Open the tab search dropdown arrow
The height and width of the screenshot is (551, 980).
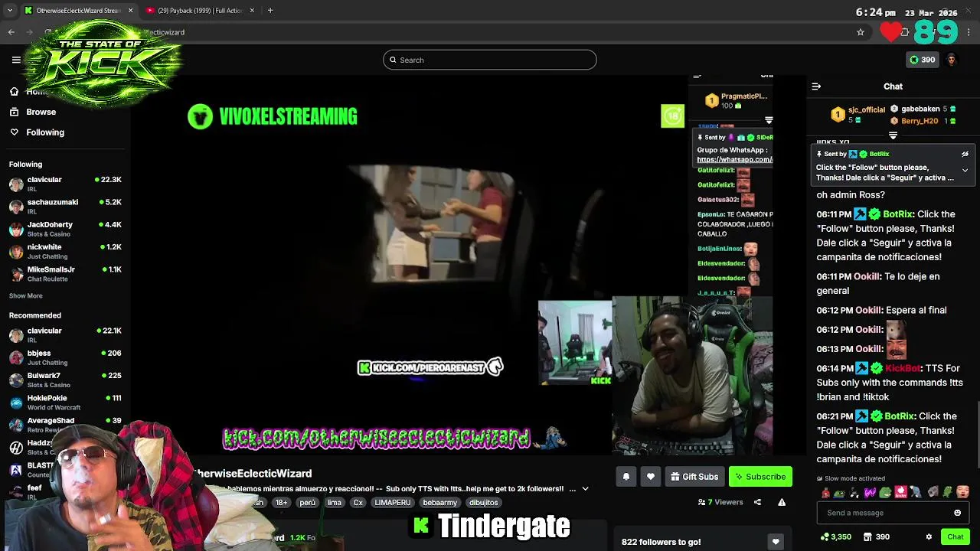point(9,11)
